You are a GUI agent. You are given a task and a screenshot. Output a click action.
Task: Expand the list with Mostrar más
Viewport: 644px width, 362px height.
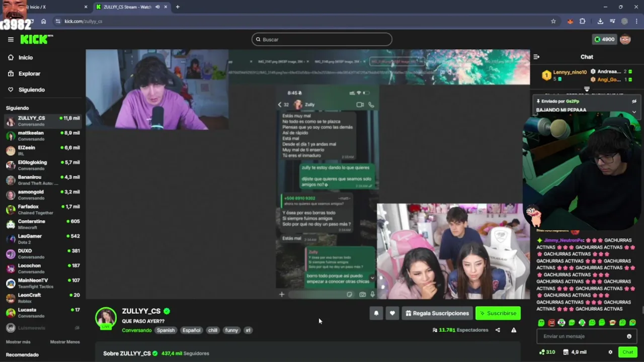point(18,342)
